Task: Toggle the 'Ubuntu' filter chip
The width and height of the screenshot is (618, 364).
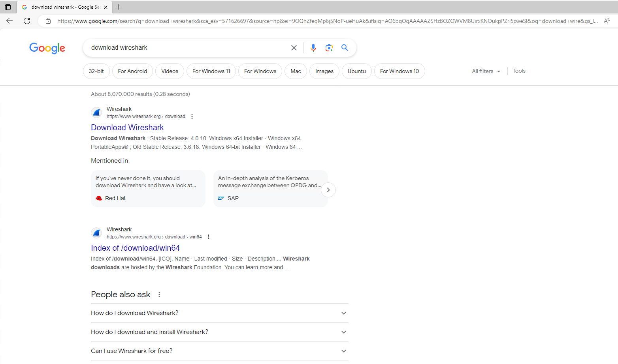Action: 356,71
